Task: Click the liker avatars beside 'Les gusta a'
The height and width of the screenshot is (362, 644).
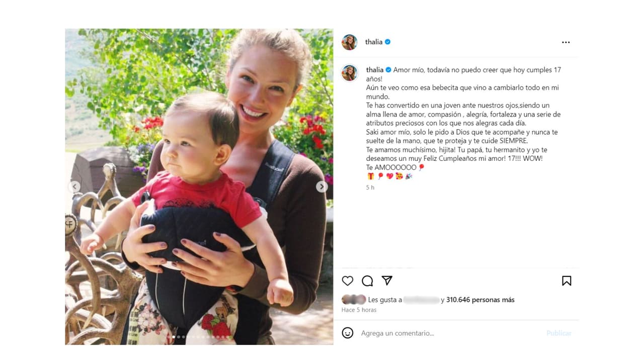Action: 354,300
